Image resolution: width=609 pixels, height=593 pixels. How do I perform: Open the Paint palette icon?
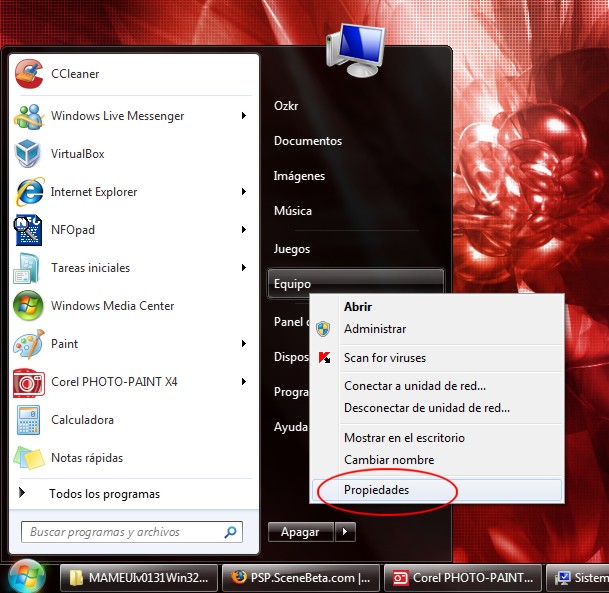(x=29, y=344)
